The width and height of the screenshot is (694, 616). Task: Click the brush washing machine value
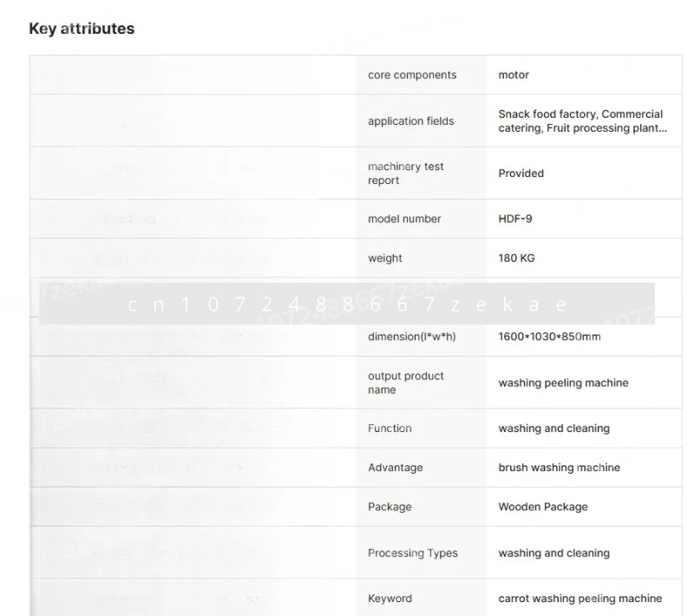click(x=559, y=468)
